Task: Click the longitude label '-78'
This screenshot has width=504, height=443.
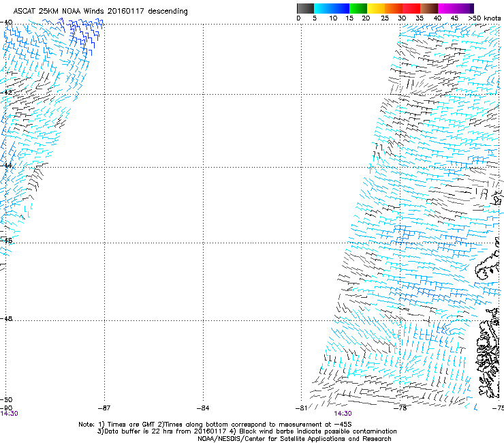Action: [x=400, y=408]
